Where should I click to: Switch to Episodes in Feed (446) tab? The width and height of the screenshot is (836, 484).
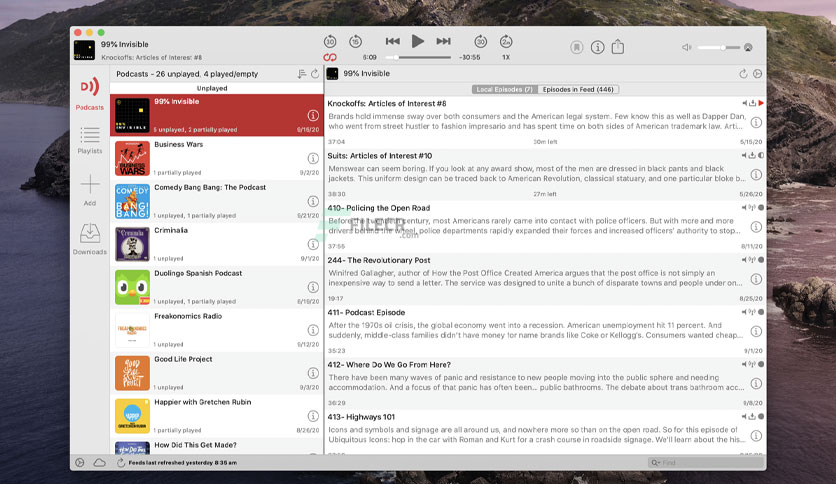tap(578, 89)
